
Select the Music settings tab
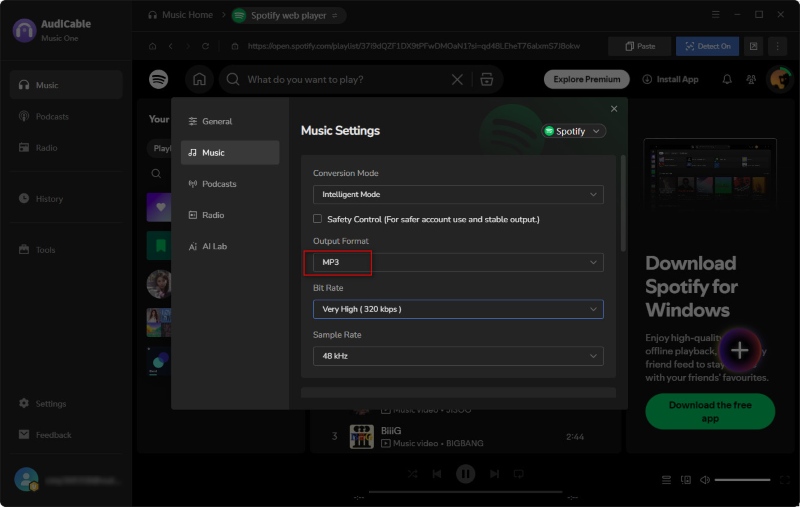click(x=230, y=153)
